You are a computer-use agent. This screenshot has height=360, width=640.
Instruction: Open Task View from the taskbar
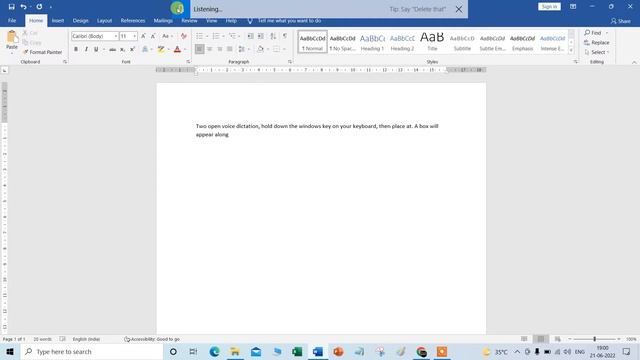(x=193, y=351)
